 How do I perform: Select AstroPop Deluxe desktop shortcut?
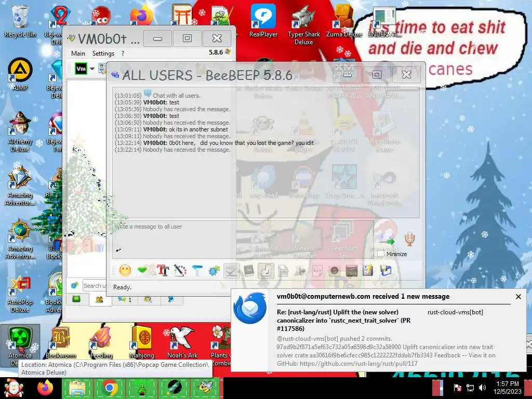pos(20,293)
